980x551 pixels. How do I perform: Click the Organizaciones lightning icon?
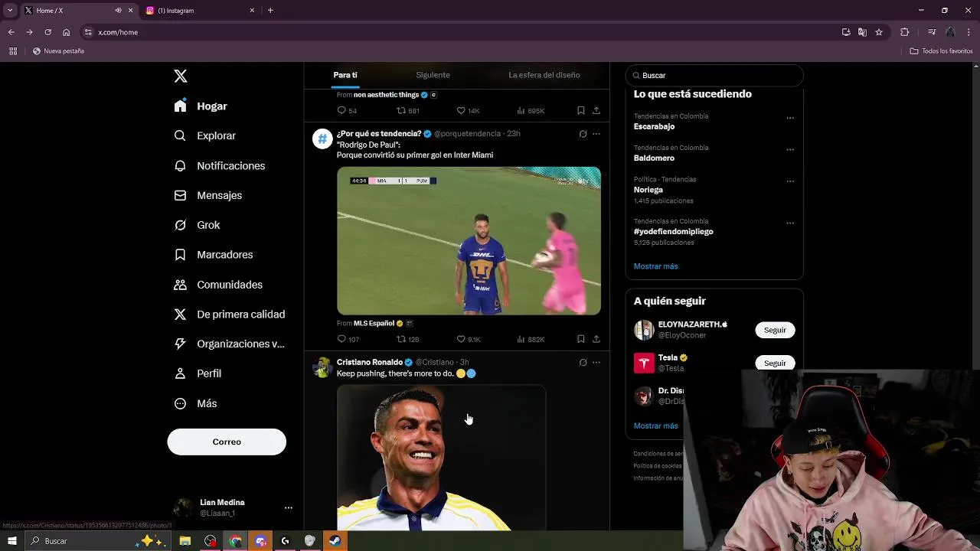pos(180,344)
